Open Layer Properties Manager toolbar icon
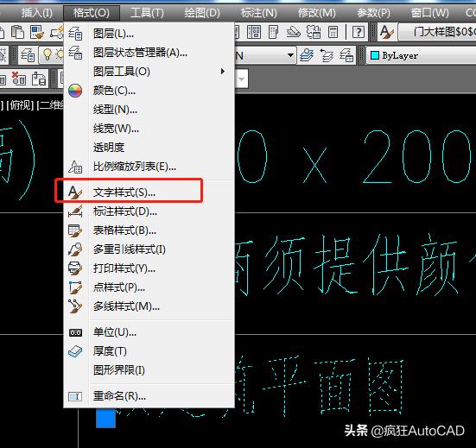Screen dimensions: 476x448 point(28,55)
